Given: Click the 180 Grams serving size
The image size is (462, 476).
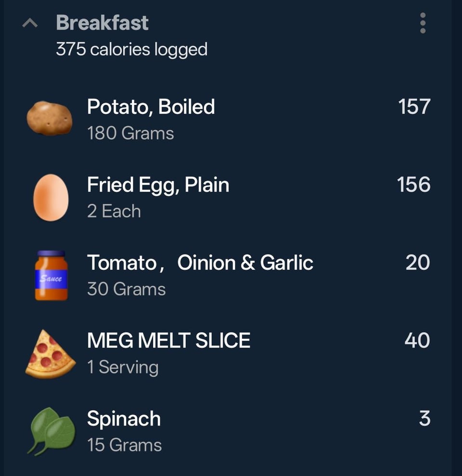Looking at the screenshot, I should (130, 133).
